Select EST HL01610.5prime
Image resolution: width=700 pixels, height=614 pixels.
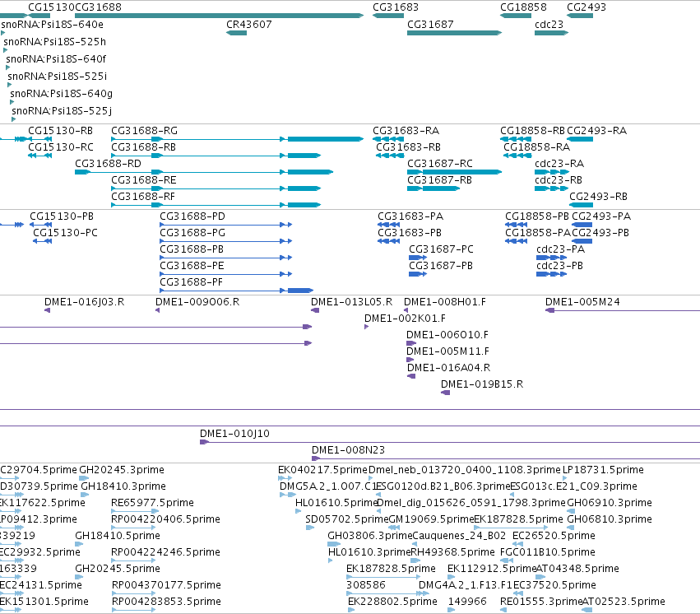pos(299,511)
